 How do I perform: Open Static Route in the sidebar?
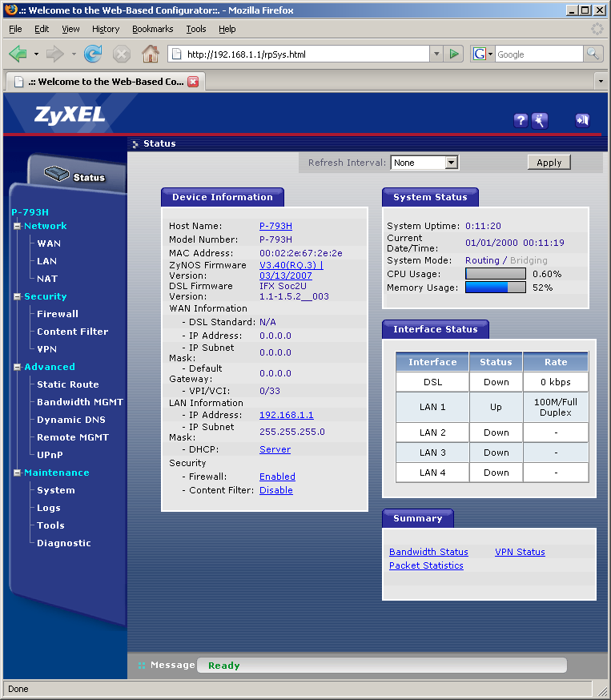[x=68, y=384]
